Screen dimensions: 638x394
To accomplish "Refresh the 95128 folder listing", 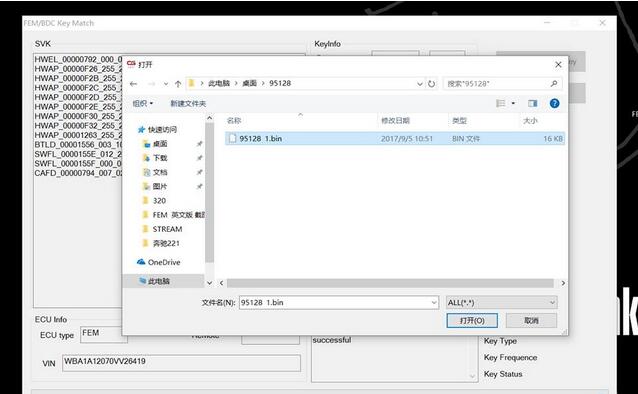I will [x=431, y=84].
